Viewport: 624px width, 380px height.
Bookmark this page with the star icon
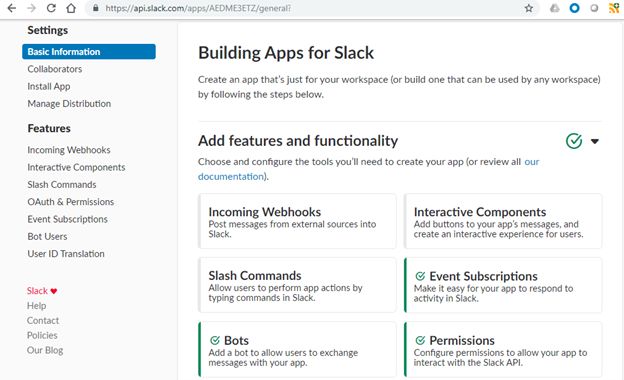pyautogui.click(x=528, y=8)
